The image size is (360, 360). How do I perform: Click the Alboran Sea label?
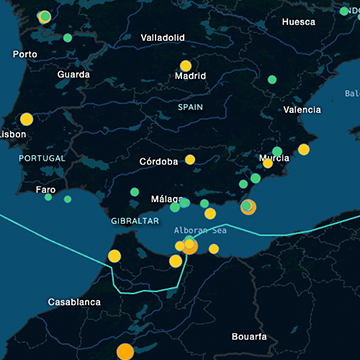click(200, 230)
